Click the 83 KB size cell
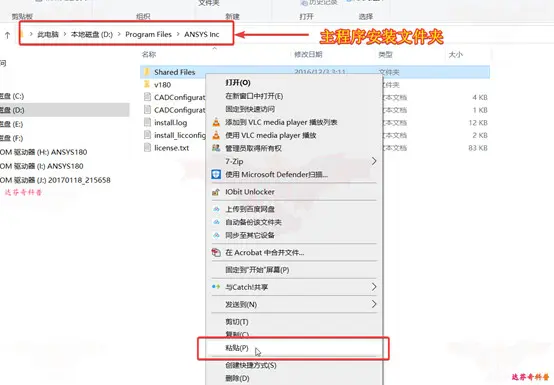This screenshot has height=385, width=554. (x=478, y=148)
